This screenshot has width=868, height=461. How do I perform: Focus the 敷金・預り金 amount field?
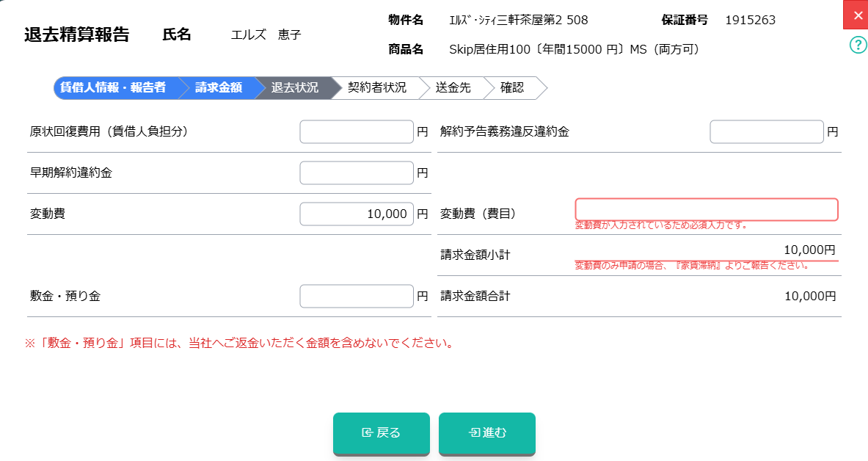point(357,297)
